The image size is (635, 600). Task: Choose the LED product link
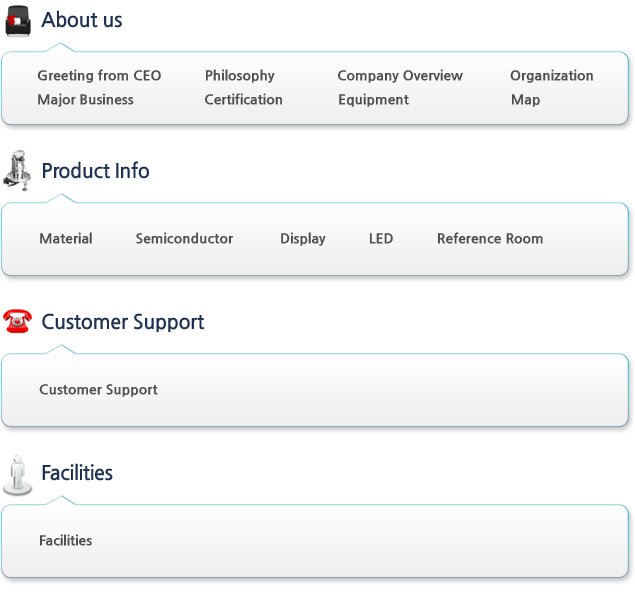point(381,239)
